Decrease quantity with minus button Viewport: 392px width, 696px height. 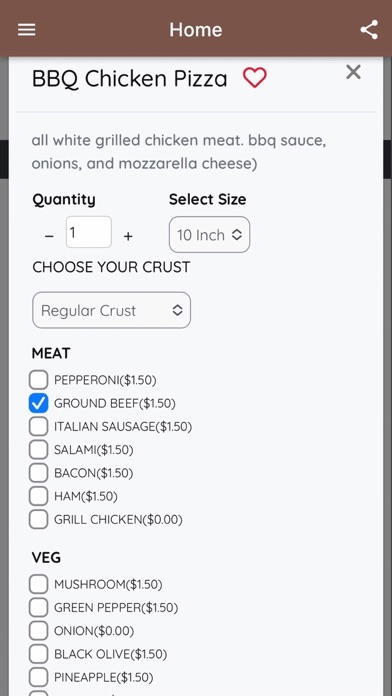click(49, 236)
